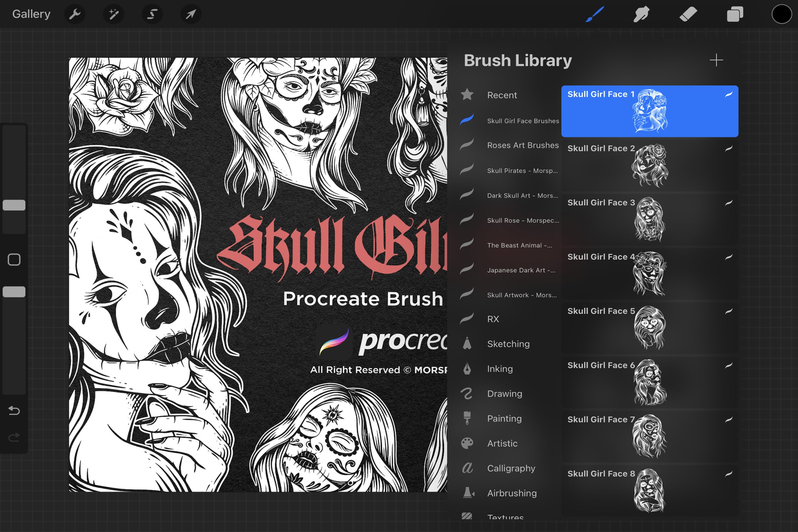Add a new brush with plus
Screen dimensions: 798x532
(x=716, y=60)
